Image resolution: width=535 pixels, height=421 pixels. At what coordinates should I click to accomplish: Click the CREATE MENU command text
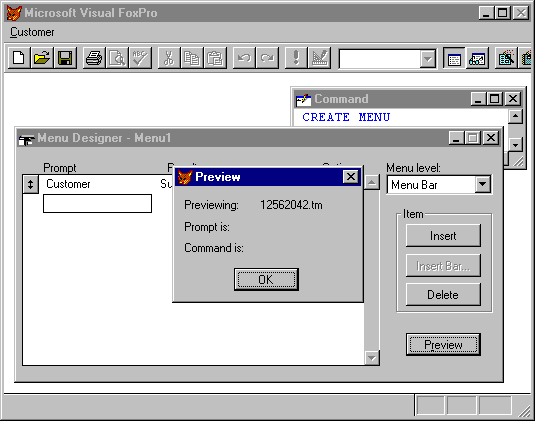(346, 117)
